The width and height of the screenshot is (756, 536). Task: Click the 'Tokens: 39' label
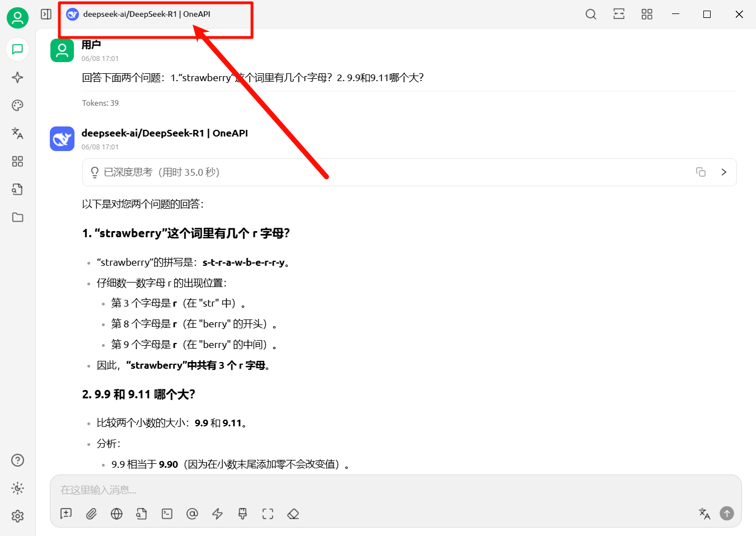tap(100, 103)
